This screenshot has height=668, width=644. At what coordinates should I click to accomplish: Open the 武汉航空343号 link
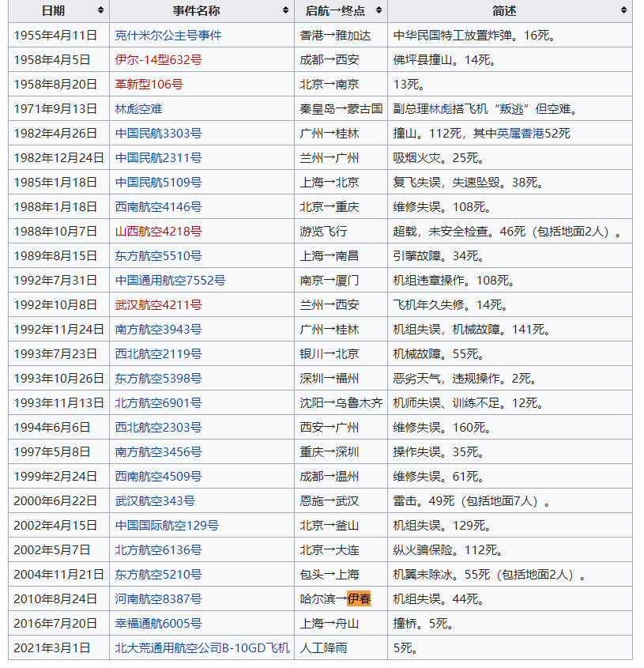[155, 501]
